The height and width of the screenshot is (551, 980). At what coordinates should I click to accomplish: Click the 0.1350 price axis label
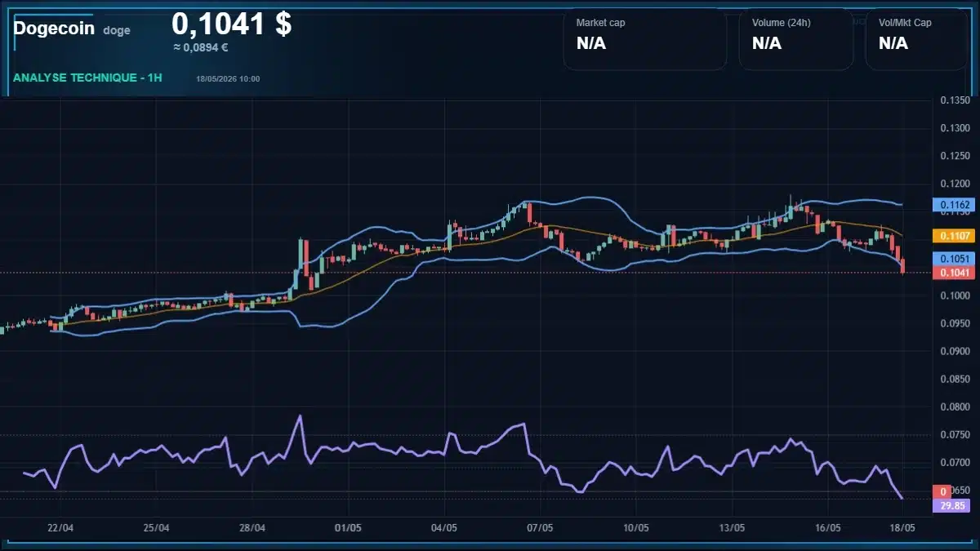(955, 100)
